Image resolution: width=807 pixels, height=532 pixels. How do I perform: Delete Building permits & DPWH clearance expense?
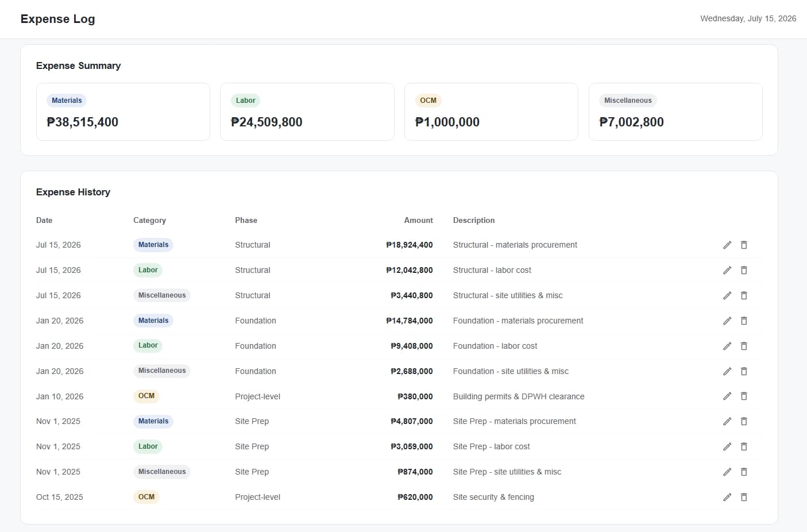(x=744, y=396)
